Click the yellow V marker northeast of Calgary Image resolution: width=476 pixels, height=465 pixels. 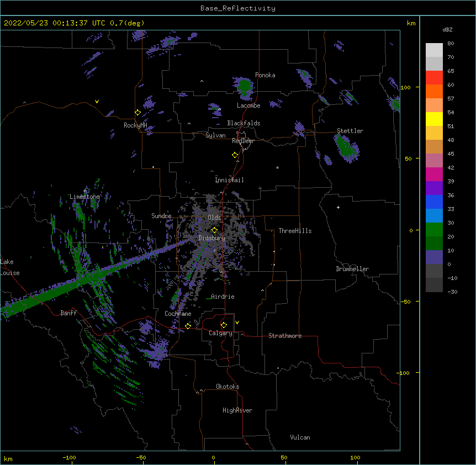237,323
